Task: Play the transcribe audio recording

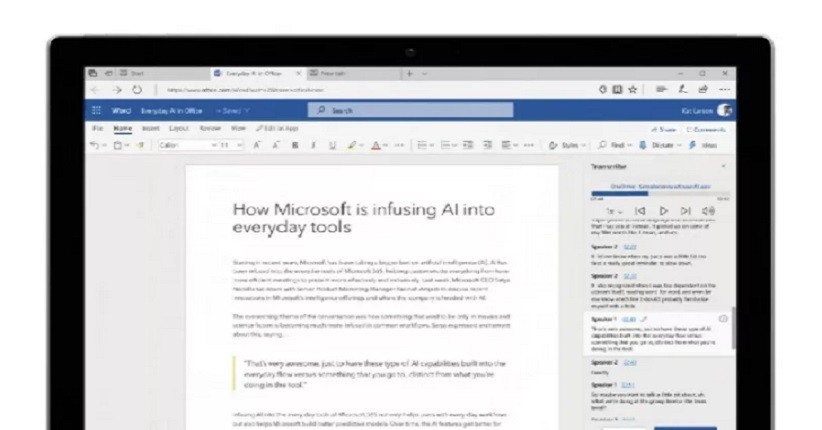Action: point(664,211)
